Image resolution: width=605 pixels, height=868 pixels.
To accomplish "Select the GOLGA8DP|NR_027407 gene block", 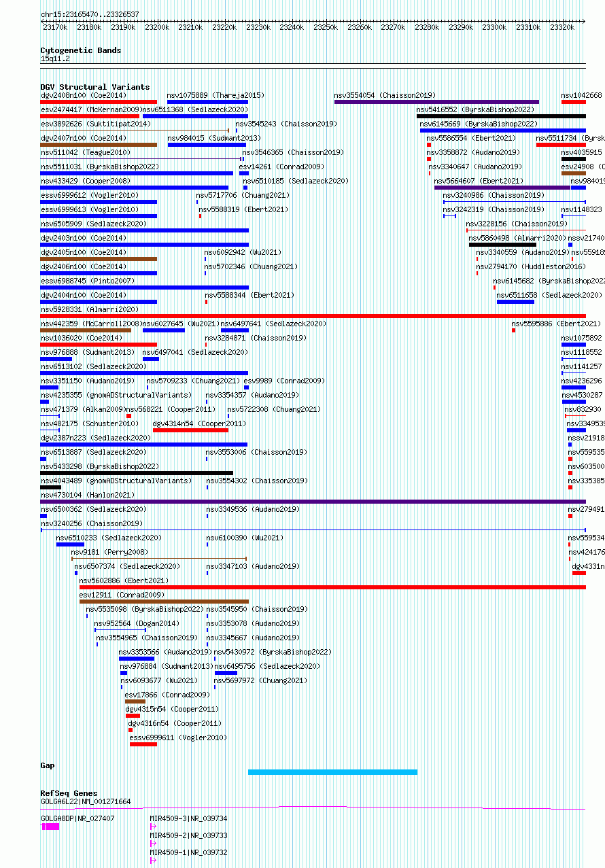I will [x=50, y=827].
